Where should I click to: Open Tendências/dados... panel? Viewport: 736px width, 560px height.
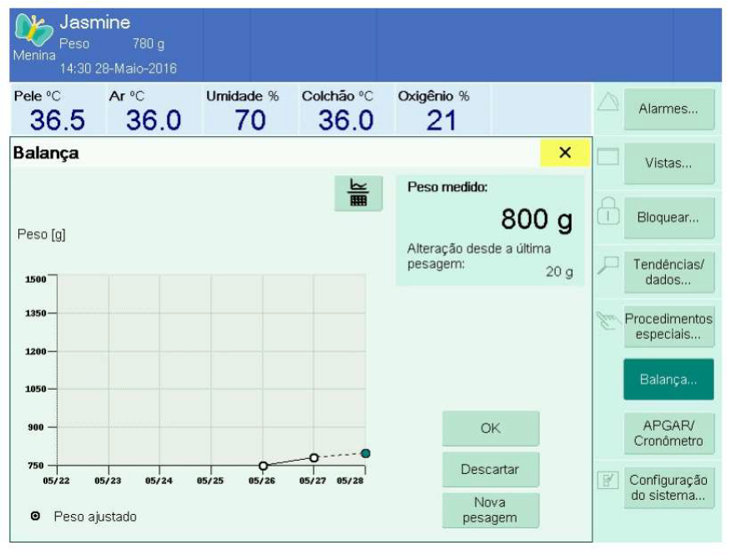[669, 272]
